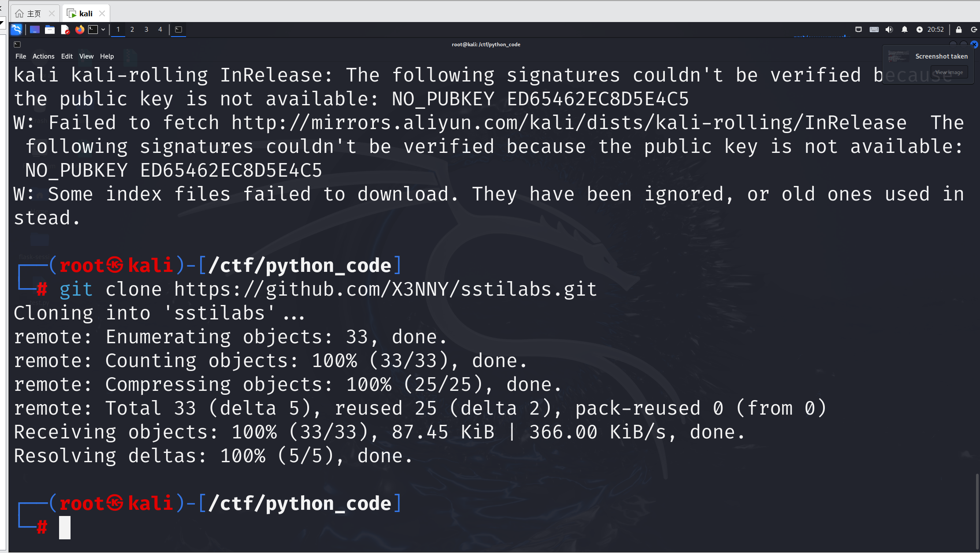Open the power manager icon
This screenshot has height=553, width=980.
tap(919, 30)
